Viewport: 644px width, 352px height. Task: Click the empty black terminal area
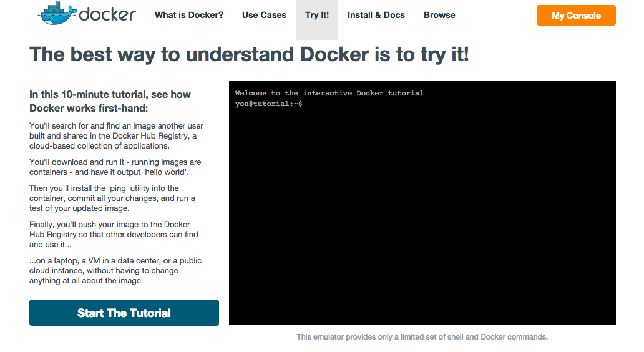point(422,218)
